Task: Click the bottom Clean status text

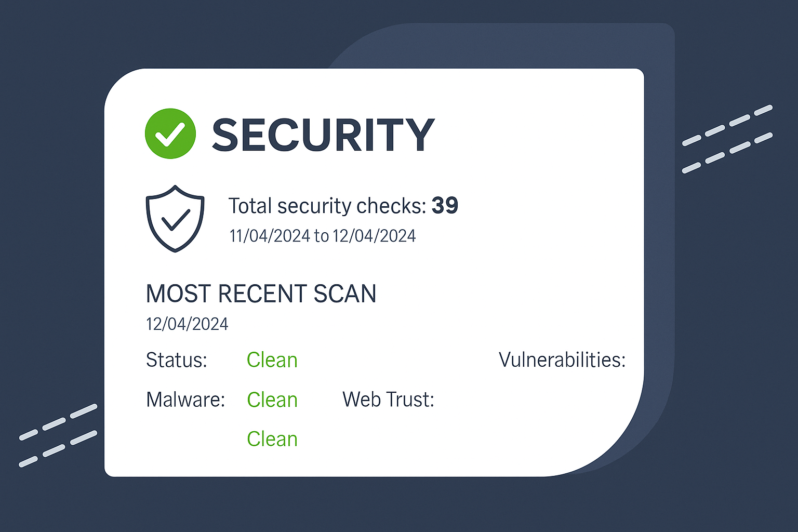Action: (x=272, y=440)
